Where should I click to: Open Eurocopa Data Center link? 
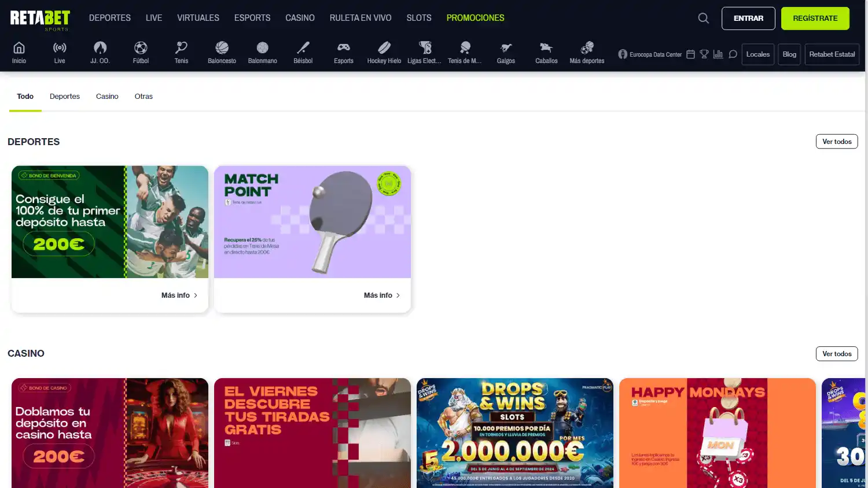pos(650,54)
